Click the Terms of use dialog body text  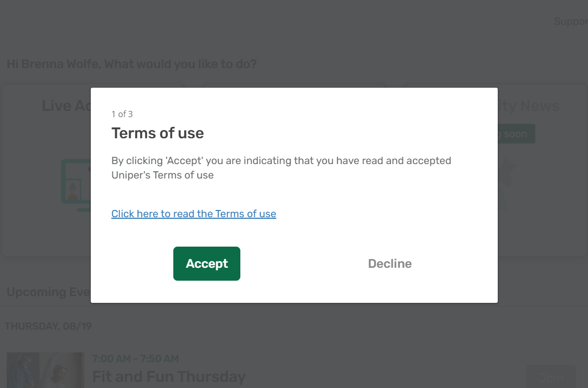(281, 168)
